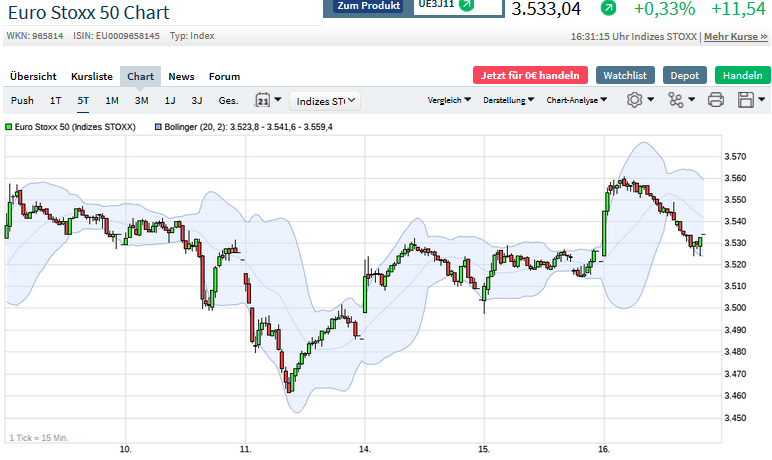Click the red Jetzt für 0€ handeln button

[x=530, y=75]
